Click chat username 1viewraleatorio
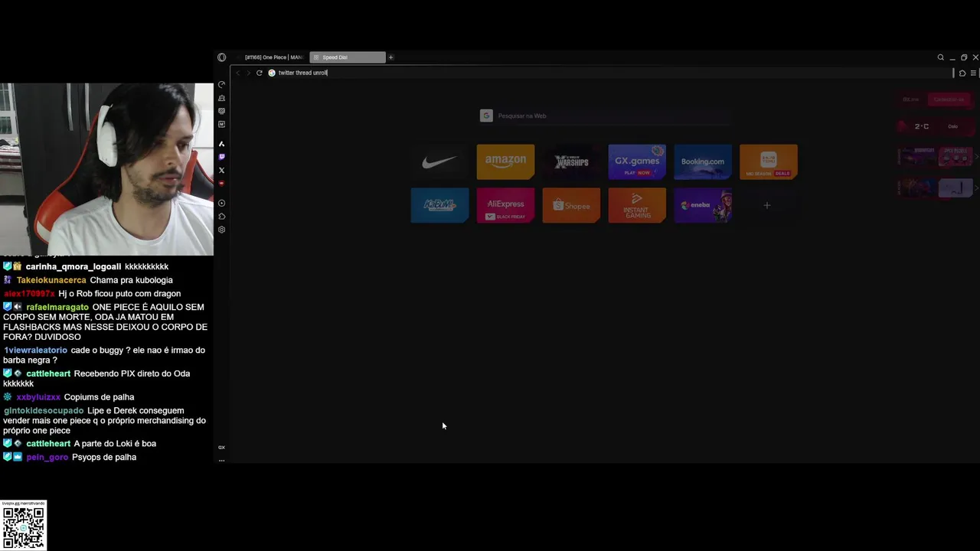 click(35, 350)
